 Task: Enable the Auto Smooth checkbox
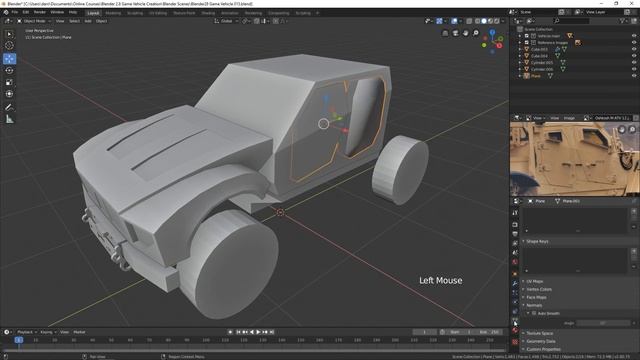[x=534, y=313]
